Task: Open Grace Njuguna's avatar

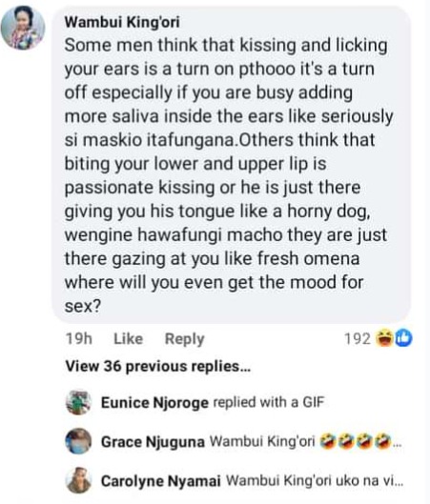Action: [78, 441]
